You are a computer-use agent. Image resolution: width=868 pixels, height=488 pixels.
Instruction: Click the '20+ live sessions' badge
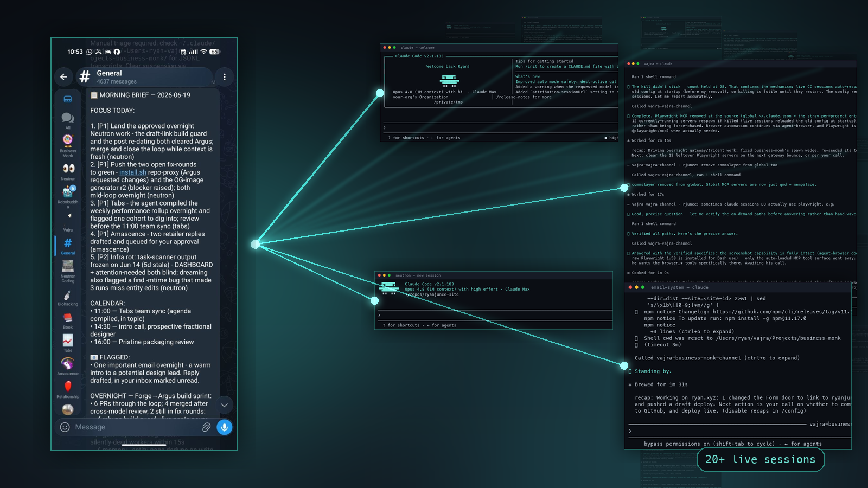pos(761,460)
